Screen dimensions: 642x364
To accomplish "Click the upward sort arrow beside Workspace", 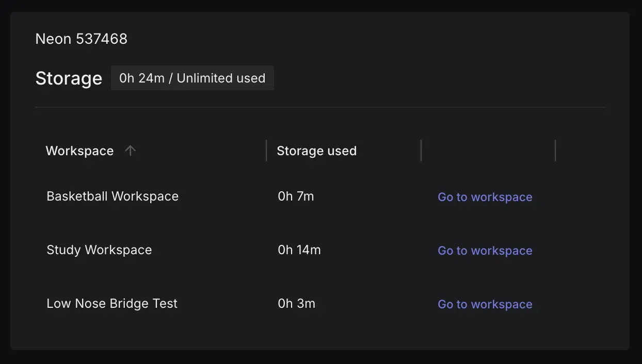I will (131, 151).
